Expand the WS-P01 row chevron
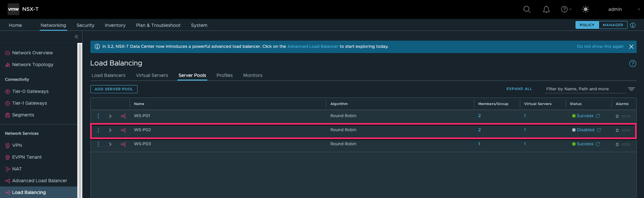This screenshot has height=198, width=644. (x=110, y=116)
